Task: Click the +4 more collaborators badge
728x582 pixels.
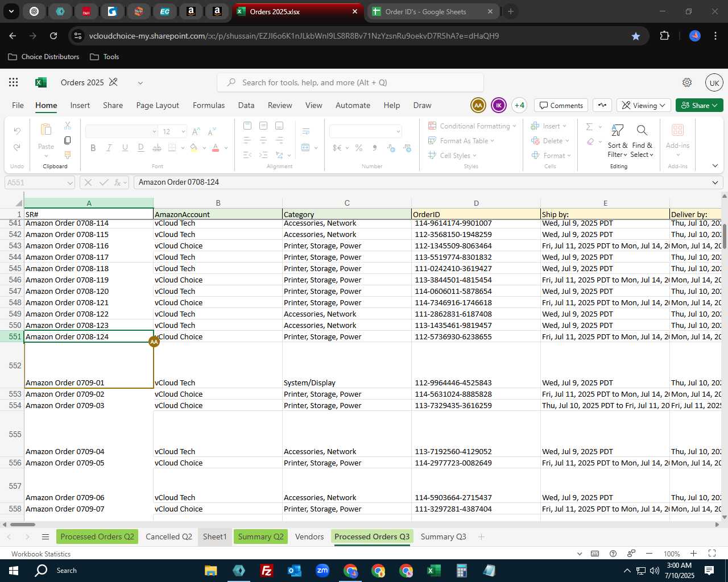Action: point(519,105)
